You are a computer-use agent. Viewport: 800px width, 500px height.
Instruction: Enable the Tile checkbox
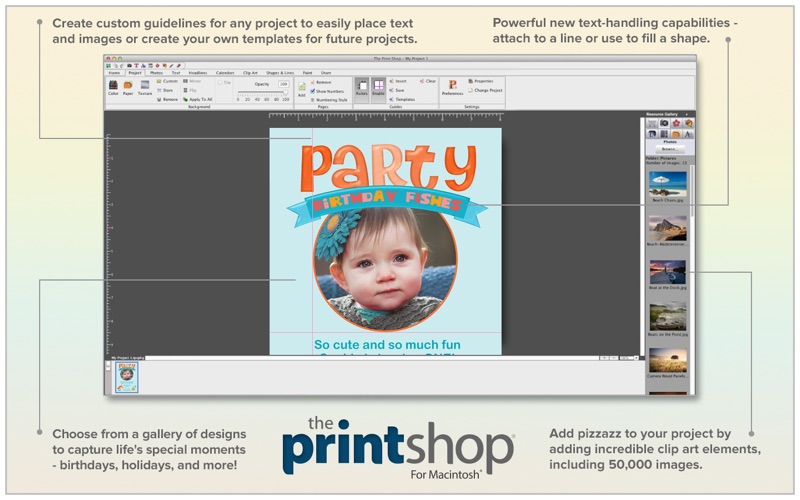pos(220,81)
